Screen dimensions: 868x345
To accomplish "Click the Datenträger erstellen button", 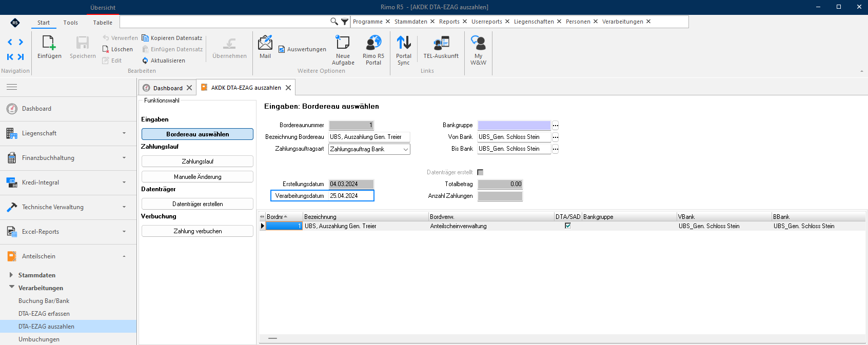I will click(198, 204).
